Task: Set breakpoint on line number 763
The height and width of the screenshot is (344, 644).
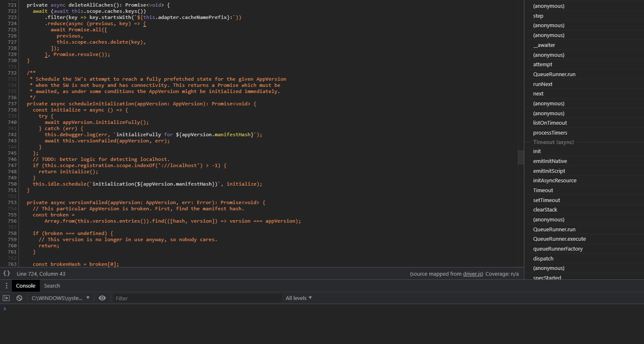Action: (12, 264)
